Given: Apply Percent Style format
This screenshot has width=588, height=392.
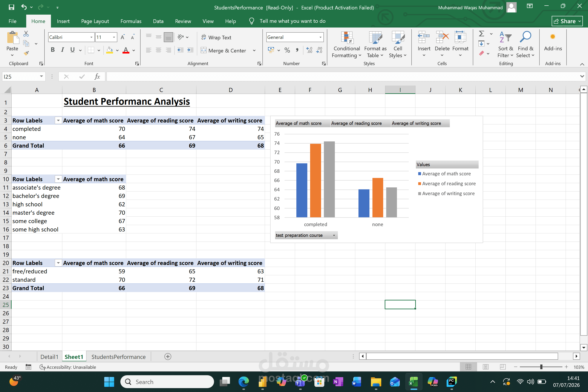Looking at the screenshot, I should [287, 50].
